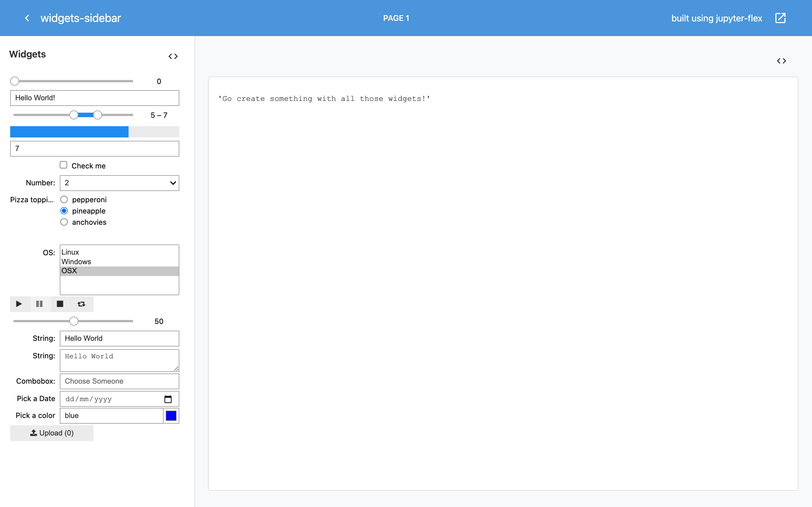Viewport: 812px width, 507px height.
Task: Open the Number dropdown
Action: [120, 183]
